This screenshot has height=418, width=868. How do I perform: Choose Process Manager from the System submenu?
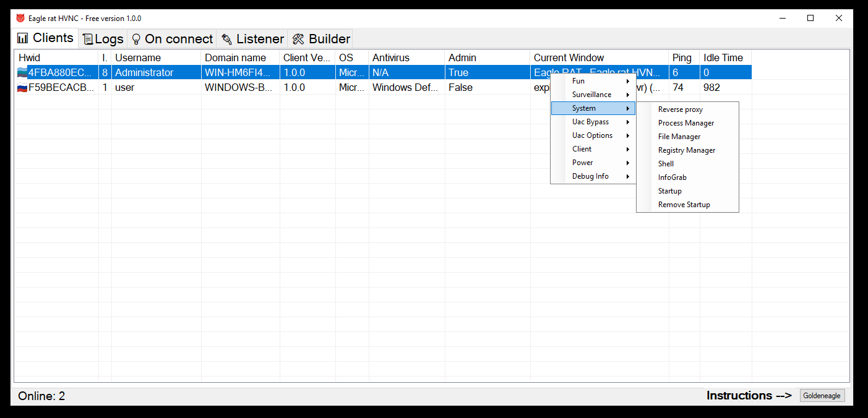[x=685, y=123]
